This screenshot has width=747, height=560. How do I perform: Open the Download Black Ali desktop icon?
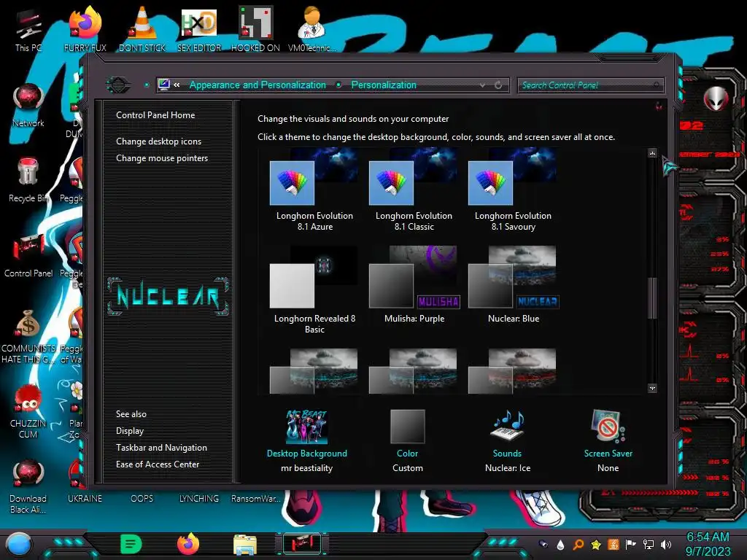(x=28, y=486)
